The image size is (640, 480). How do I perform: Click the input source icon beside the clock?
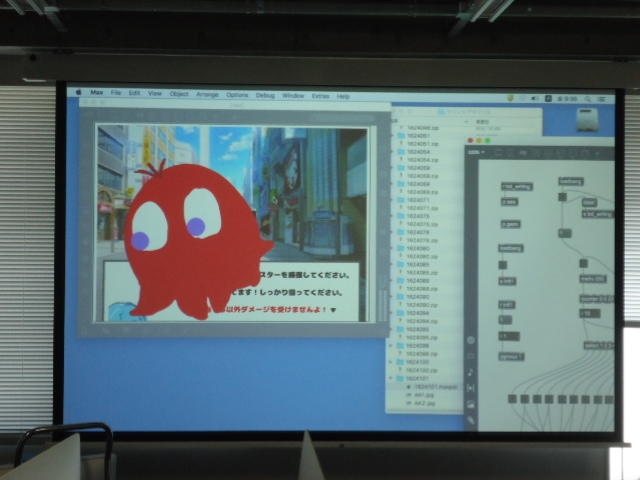(x=549, y=98)
